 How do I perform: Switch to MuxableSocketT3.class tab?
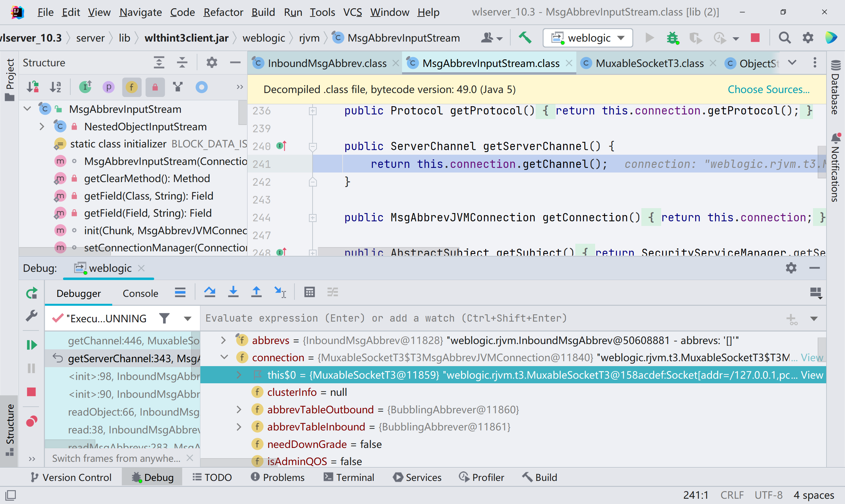pos(649,63)
